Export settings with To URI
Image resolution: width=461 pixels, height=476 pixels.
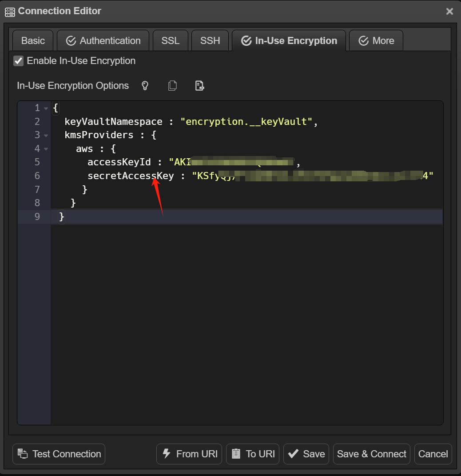[253, 454]
